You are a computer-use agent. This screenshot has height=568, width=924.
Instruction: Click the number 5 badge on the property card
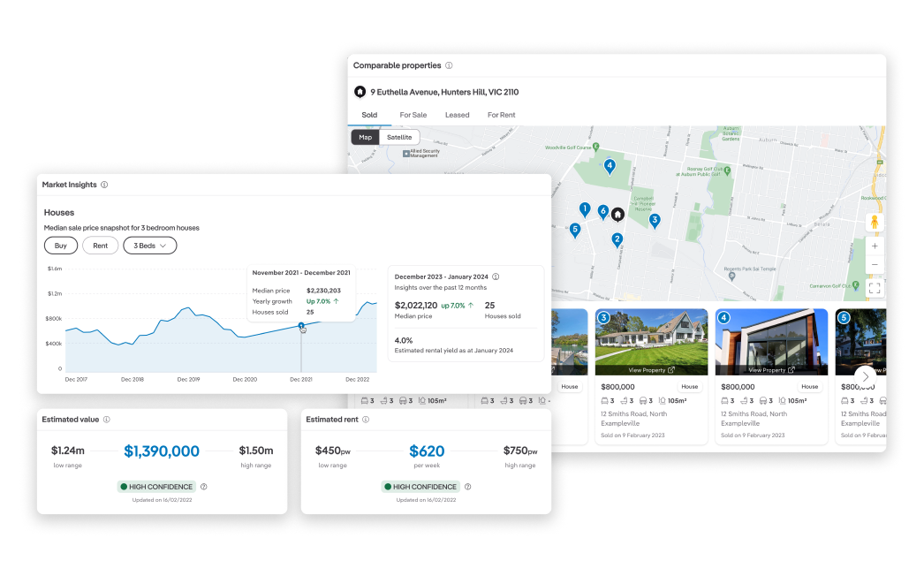(844, 318)
